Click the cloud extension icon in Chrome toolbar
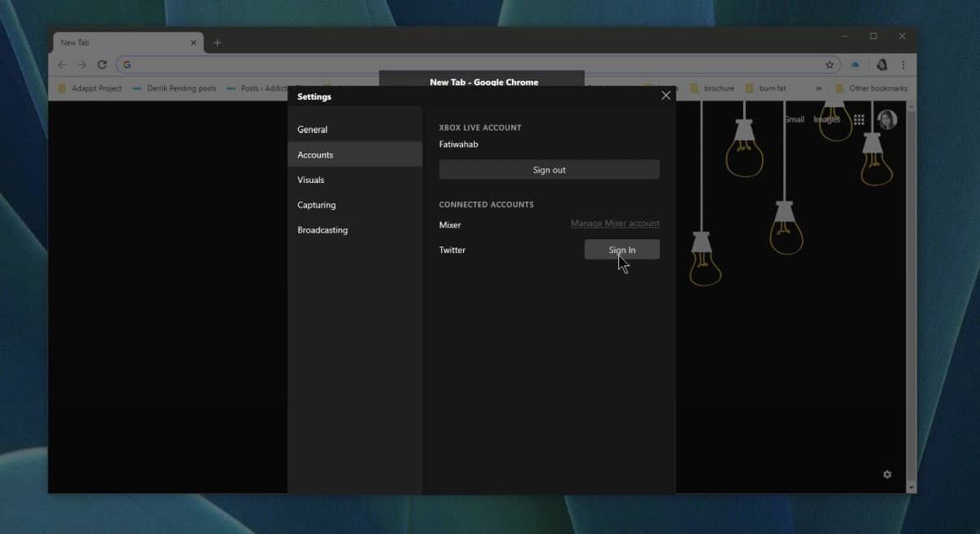This screenshot has width=980, height=534. 855,65
